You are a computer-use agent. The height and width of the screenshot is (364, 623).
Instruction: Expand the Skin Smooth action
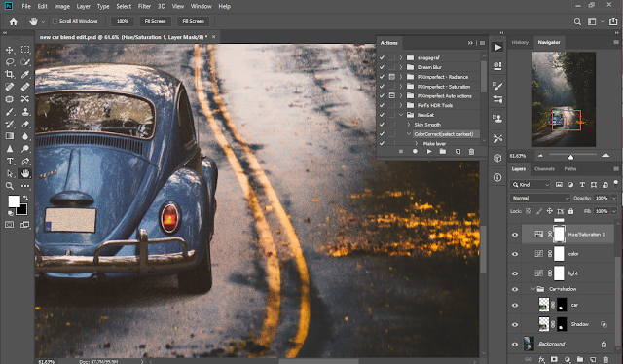409,125
